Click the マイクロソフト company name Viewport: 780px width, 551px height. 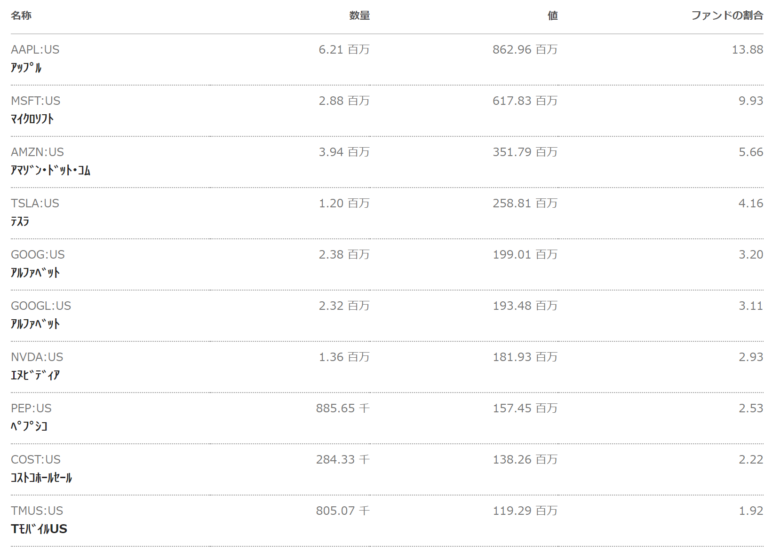32,119
